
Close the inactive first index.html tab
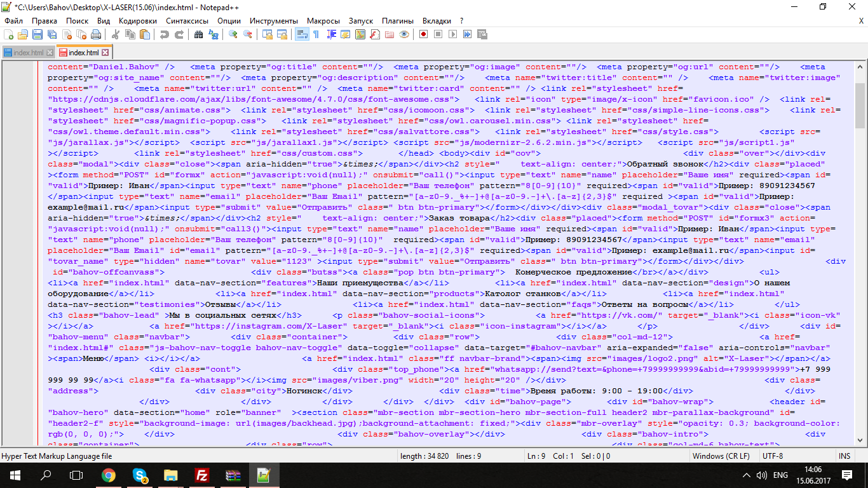(50, 53)
